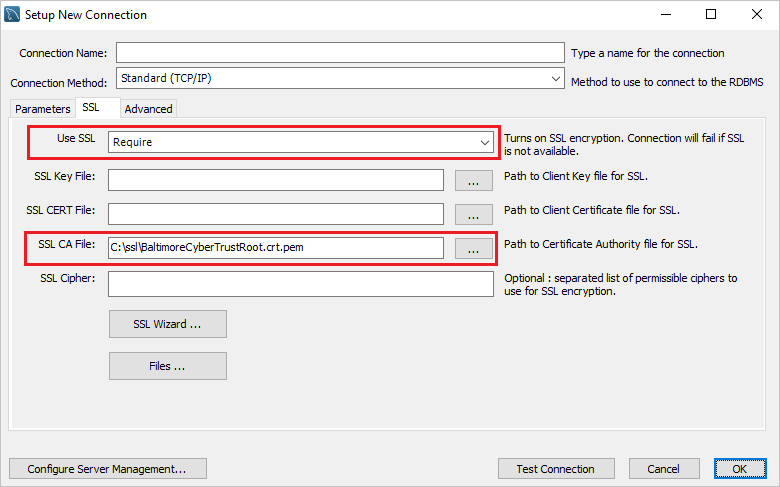
Task: Click the 'SSL Cipher:' label
Action: [x=68, y=278]
